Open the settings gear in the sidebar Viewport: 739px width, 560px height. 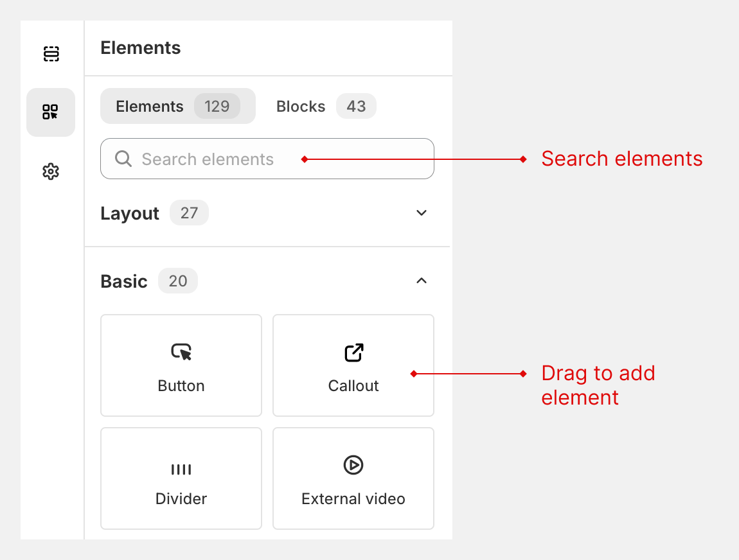coord(51,171)
